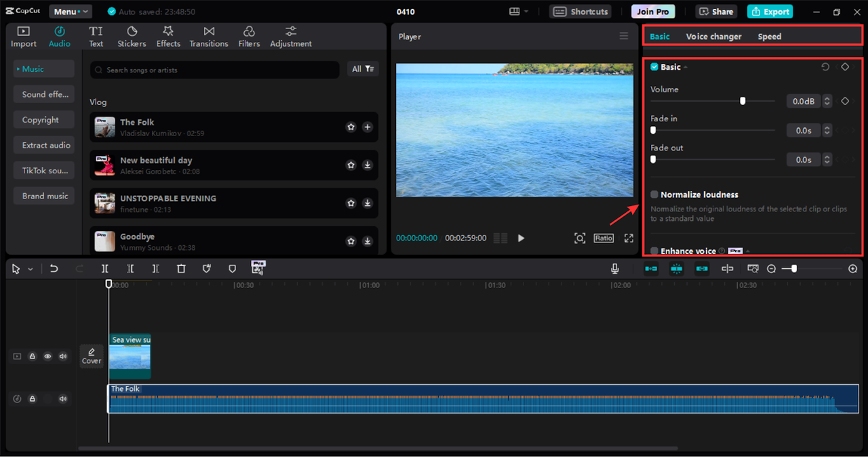Download the UNSTOPPABLE EVENING track
The image size is (868, 458).
[x=367, y=203]
